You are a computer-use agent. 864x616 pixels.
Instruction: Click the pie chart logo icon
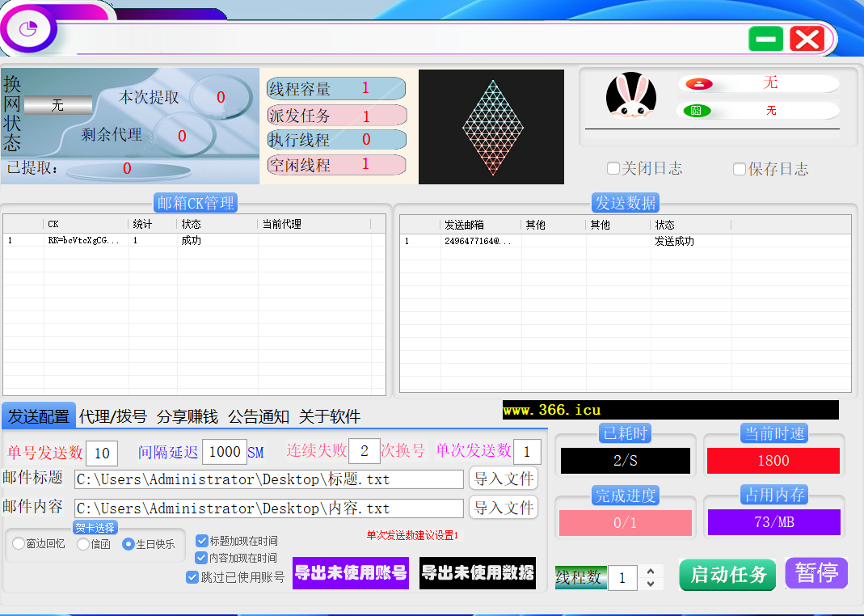click(30, 30)
